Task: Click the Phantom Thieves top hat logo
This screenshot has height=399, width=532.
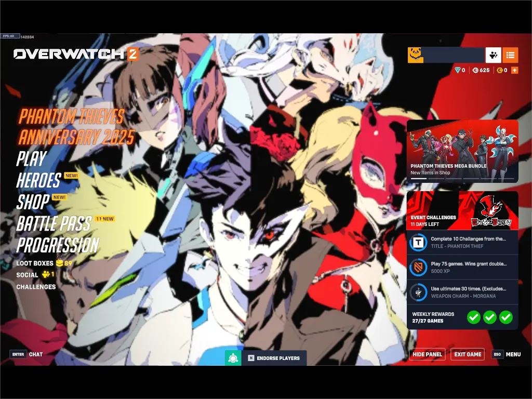Action: tap(491, 211)
